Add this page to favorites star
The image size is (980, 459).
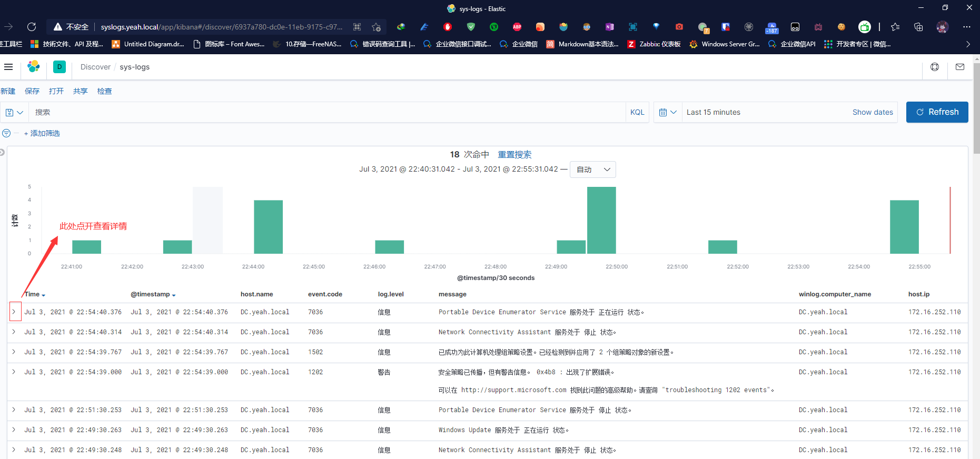click(376, 27)
